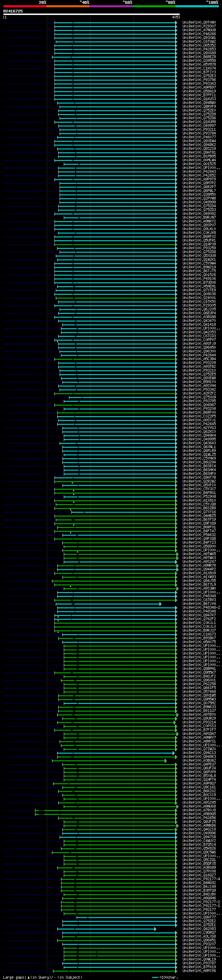The height and width of the screenshot is (980, 222).
Task: Click the purple ~60% identity color segment
Action: click(x=111, y=7)
